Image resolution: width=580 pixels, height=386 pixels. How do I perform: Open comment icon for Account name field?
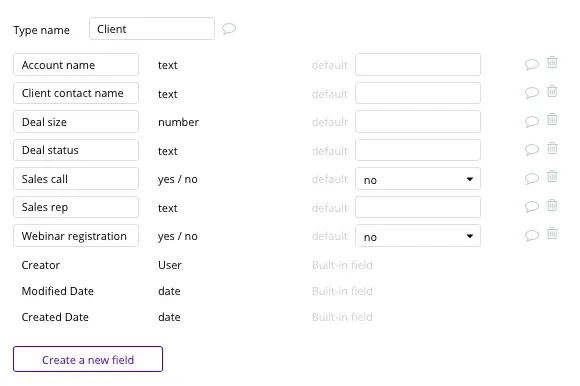pyautogui.click(x=532, y=64)
